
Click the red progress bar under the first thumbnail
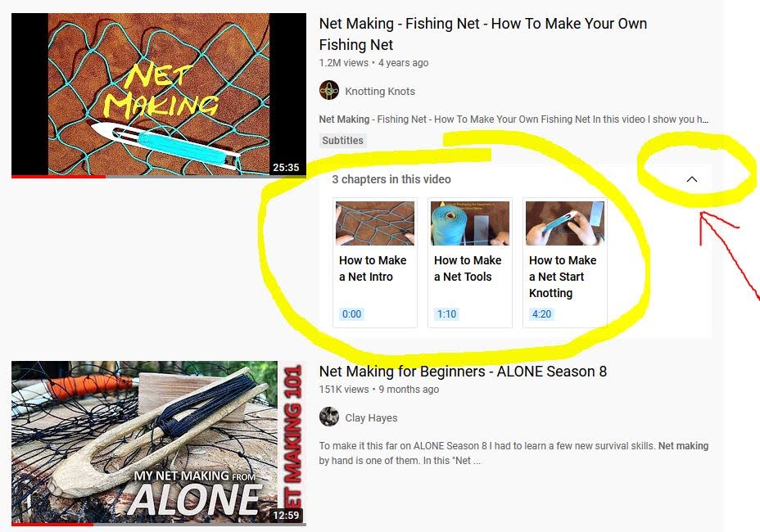(x=59, y=176)
